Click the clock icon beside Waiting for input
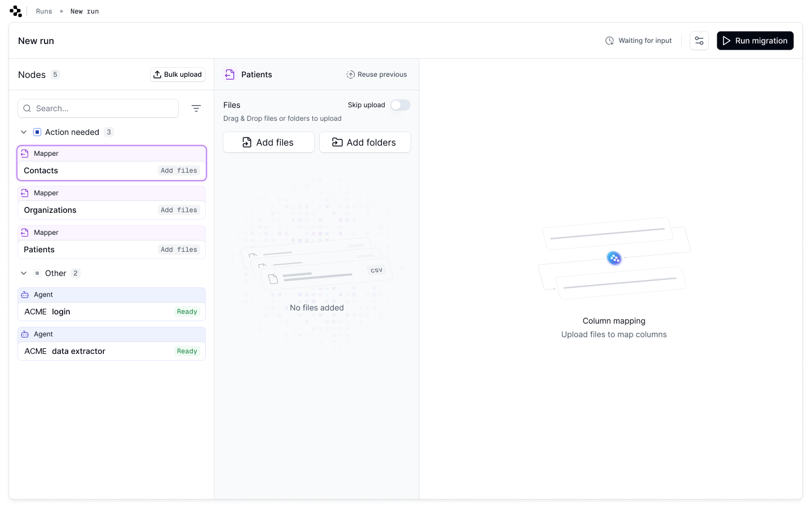This screenshot has height=508, width=812. click(610, 40)
